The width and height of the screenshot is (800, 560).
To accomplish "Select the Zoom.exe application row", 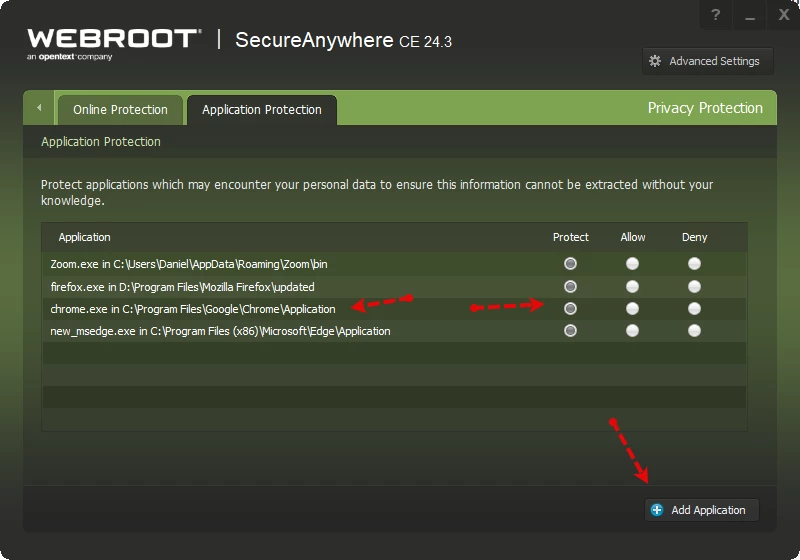I will tap(394, 264).
